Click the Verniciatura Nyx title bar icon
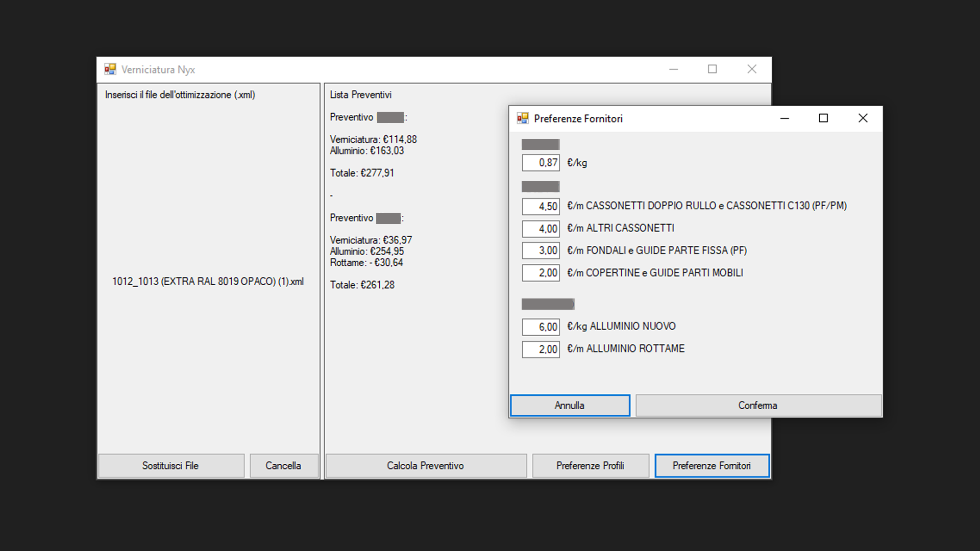Image resolution: width=980 pixels, height=551 pixels. pos(110,69)
